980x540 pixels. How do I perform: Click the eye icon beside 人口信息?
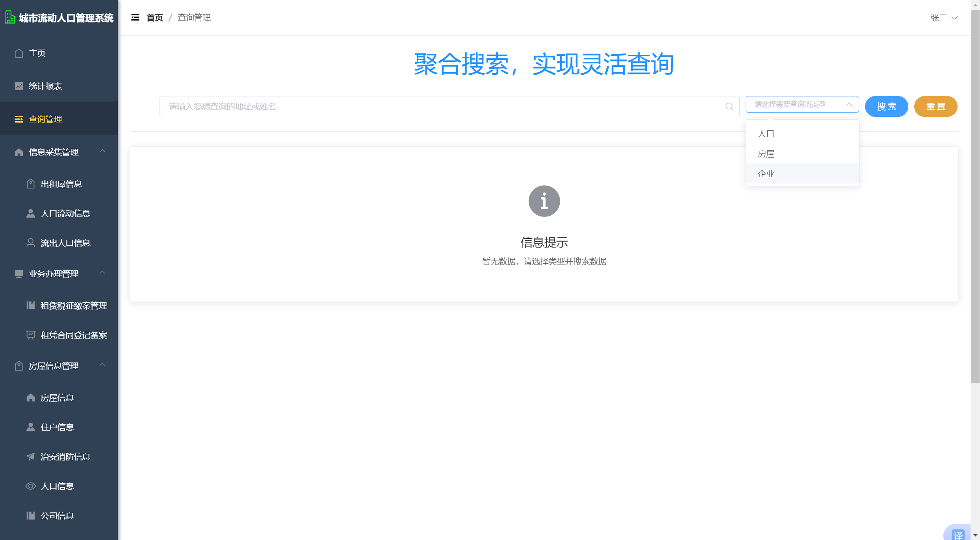click(31, 486)
